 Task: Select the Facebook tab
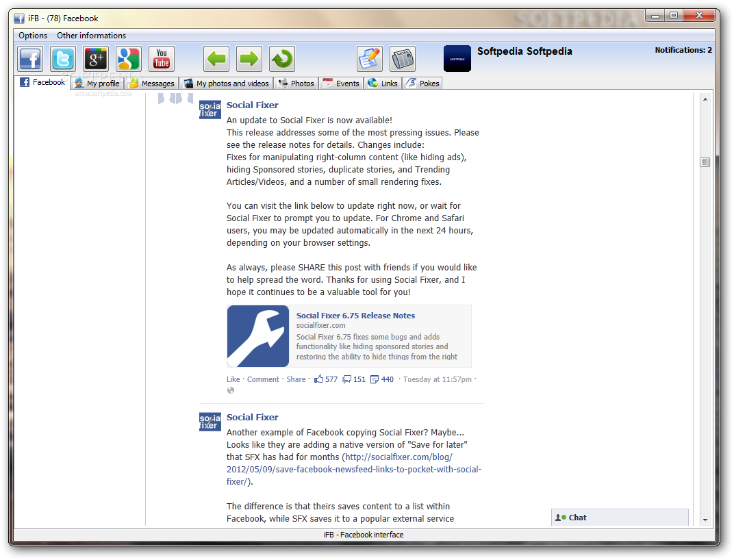click(x=42, y=82)
